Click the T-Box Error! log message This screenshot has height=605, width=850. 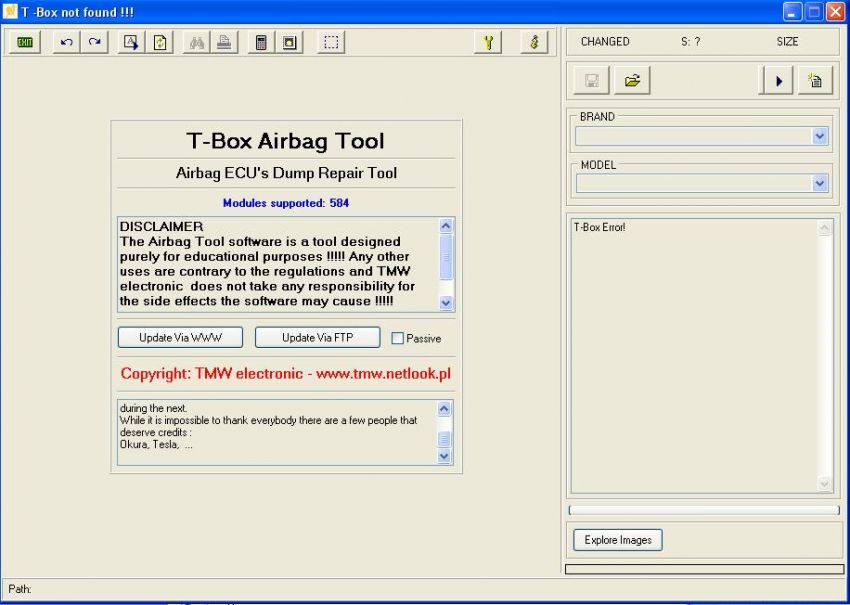[600, 227]
